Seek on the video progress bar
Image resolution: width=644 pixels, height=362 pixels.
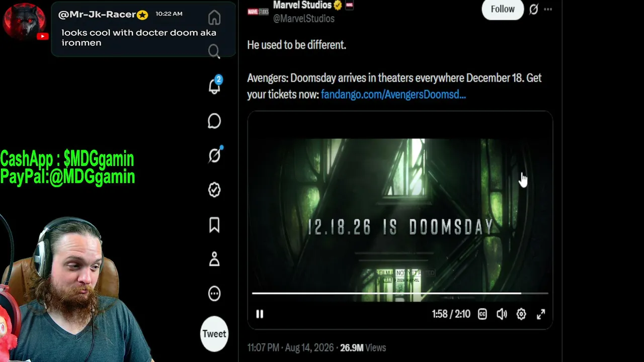pyautogui.click(x=400, y=293)
